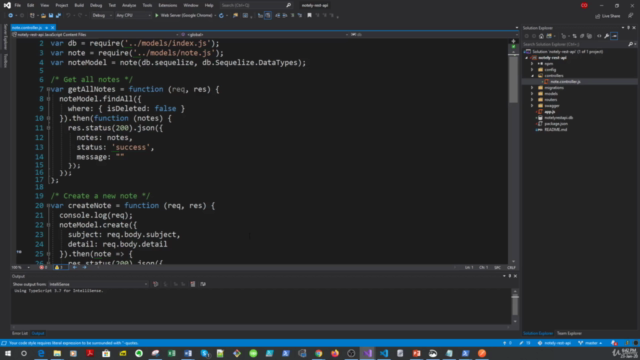Click the Visual Studio logo icon

pos(7,5)
